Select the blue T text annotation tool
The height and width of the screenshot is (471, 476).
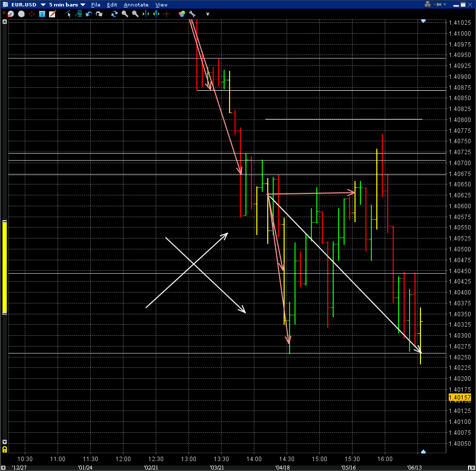(42, 14)
